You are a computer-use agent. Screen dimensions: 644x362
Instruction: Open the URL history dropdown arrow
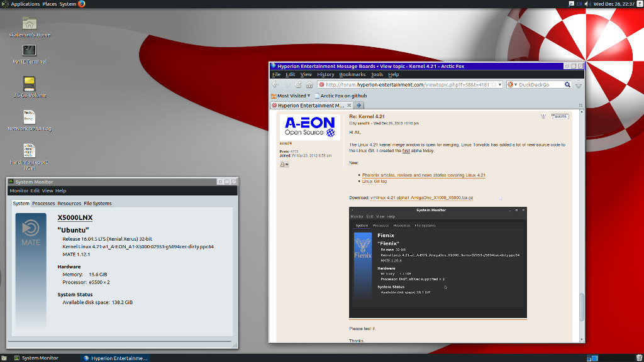pos(500,85)
